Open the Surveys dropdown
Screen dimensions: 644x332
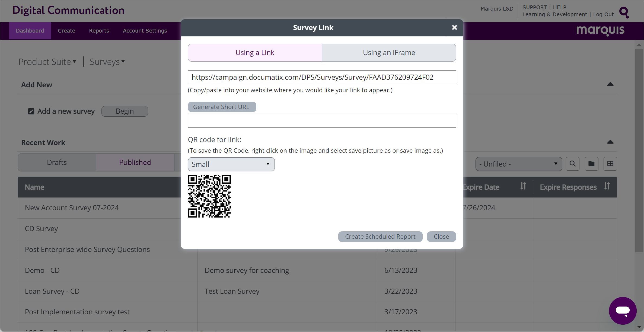pyautogui.click(x=107, y=62)
